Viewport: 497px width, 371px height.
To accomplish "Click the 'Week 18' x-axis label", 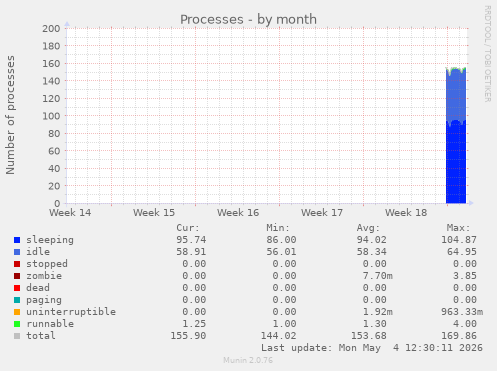I will coord(406,213).
